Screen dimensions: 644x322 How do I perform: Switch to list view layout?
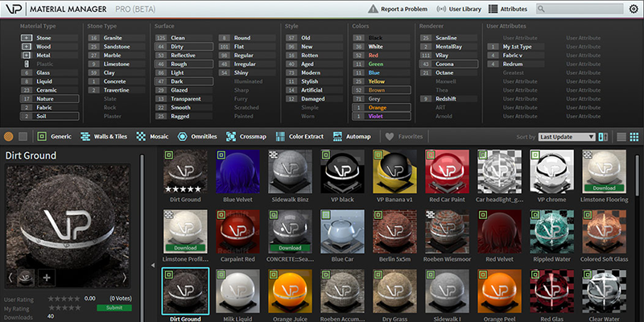point(621,137)
